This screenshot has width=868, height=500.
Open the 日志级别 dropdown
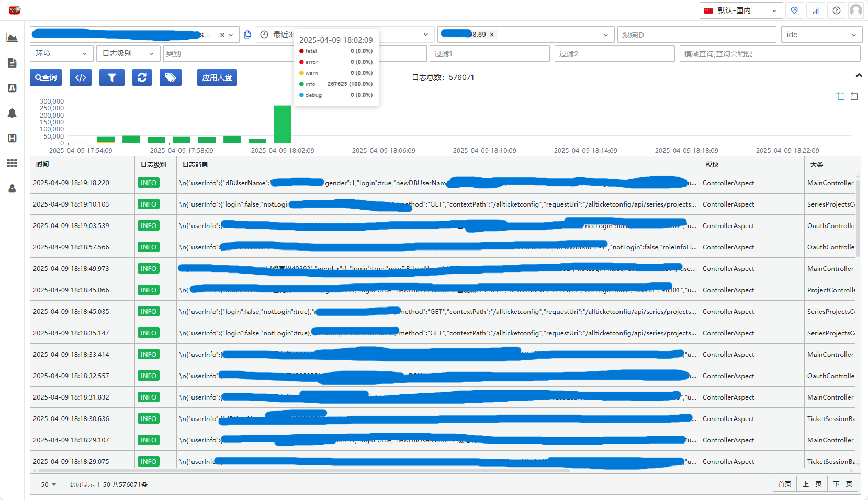128,53
